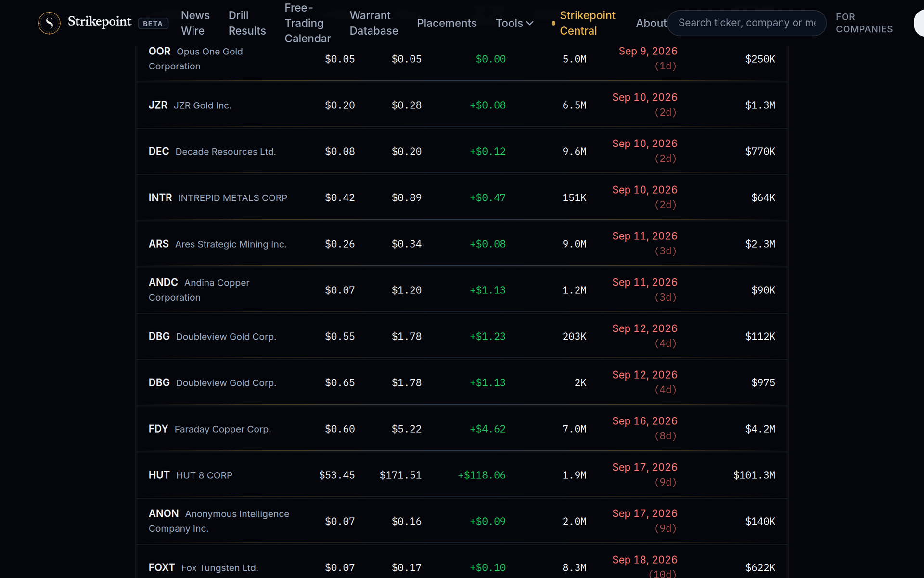Open the FDY ticker

coord(158,429)
